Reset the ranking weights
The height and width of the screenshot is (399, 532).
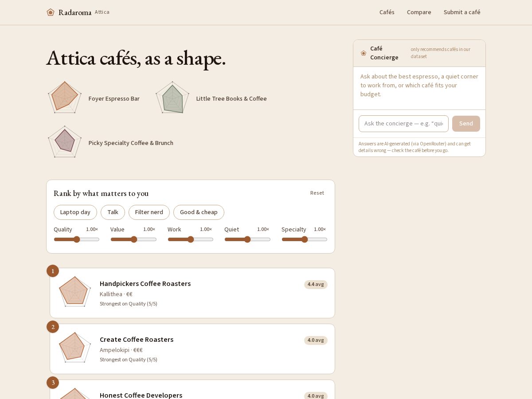point(317,193)
